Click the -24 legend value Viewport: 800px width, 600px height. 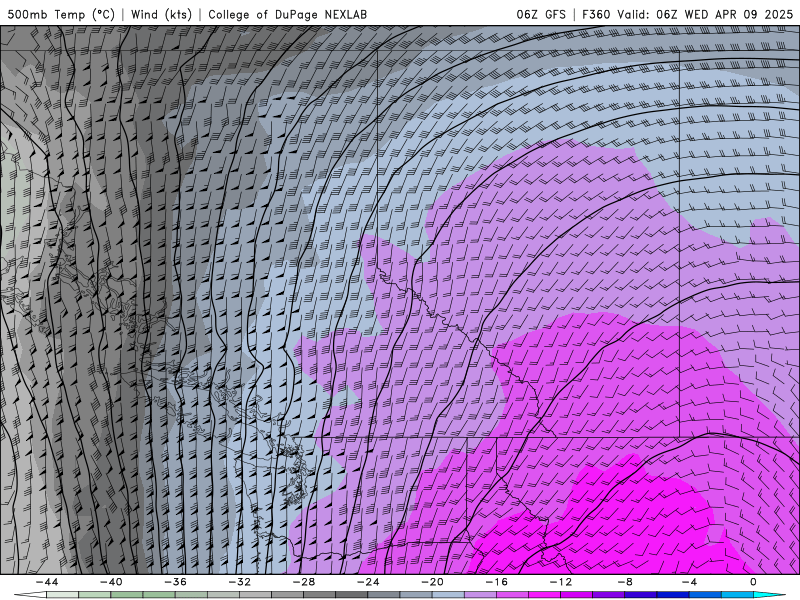pyautogui.click(x=368, y=582)
